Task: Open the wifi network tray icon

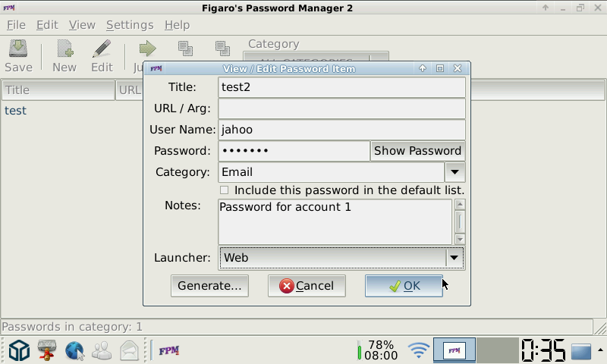Action: point(419,350)
